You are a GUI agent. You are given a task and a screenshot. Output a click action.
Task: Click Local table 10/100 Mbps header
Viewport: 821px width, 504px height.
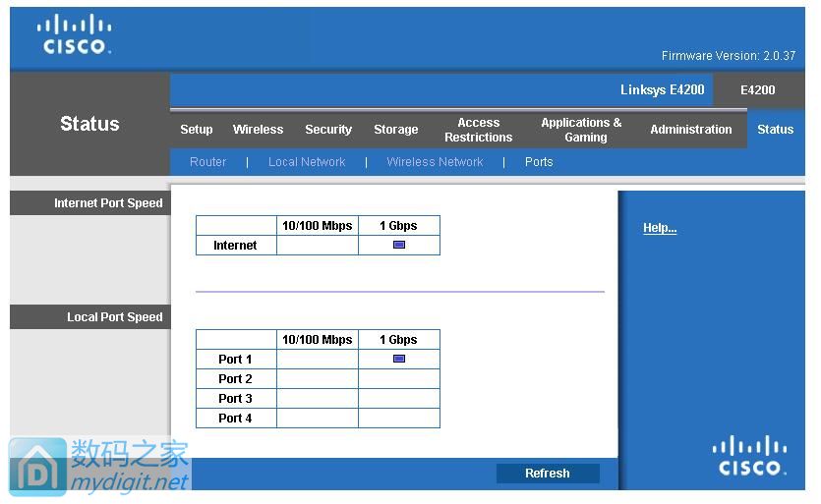click(318, 340)
